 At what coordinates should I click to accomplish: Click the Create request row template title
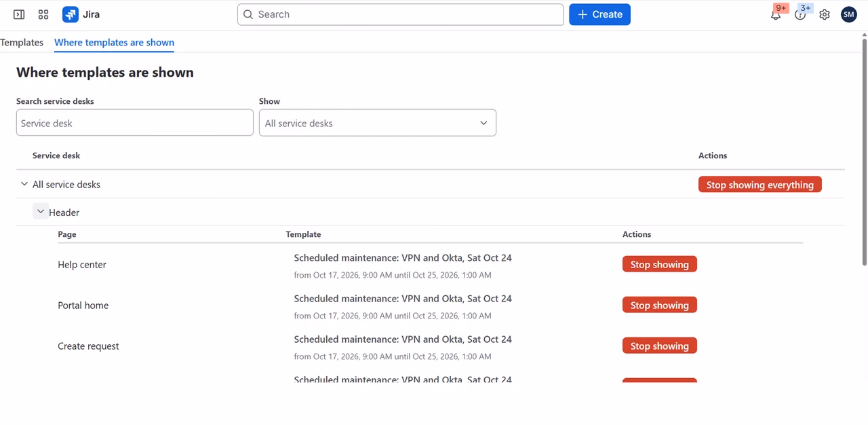pos(403,339)
